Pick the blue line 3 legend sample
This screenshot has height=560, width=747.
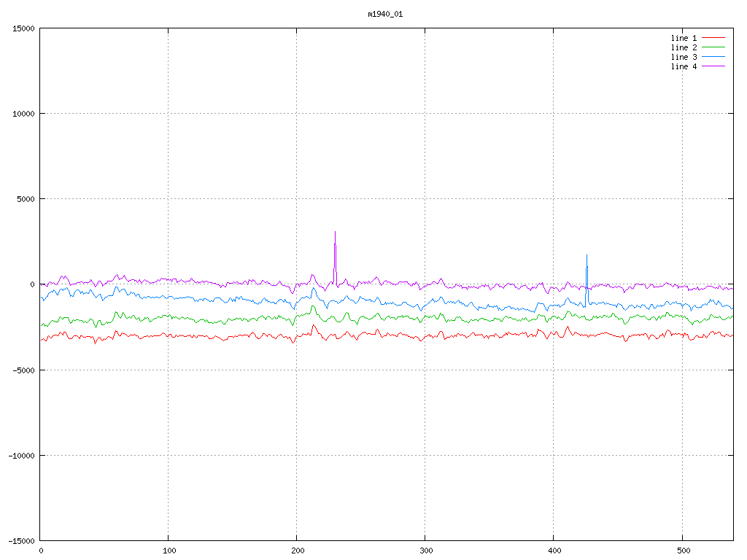click(x=713, y=57)
